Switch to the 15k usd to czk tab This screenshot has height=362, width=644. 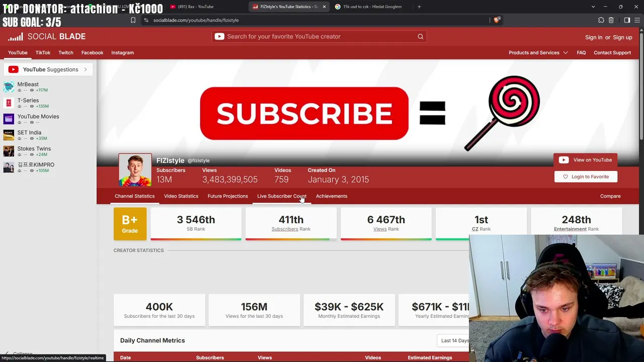(x=371, y=7)
